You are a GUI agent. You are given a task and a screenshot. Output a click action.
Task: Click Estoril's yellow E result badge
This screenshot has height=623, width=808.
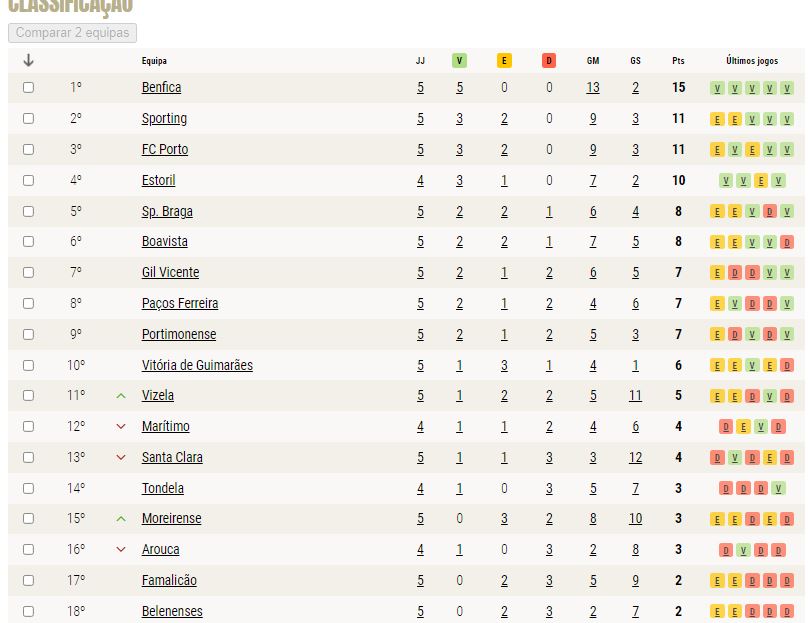[x=761, y=181]
